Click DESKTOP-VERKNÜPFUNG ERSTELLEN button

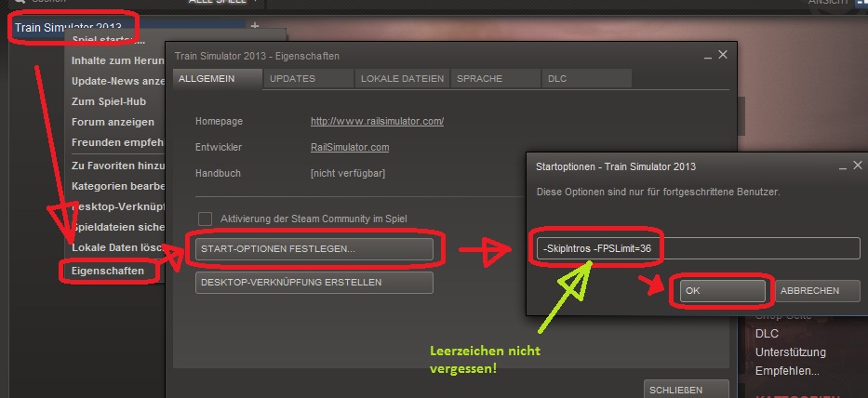click(x=314, y=283)
